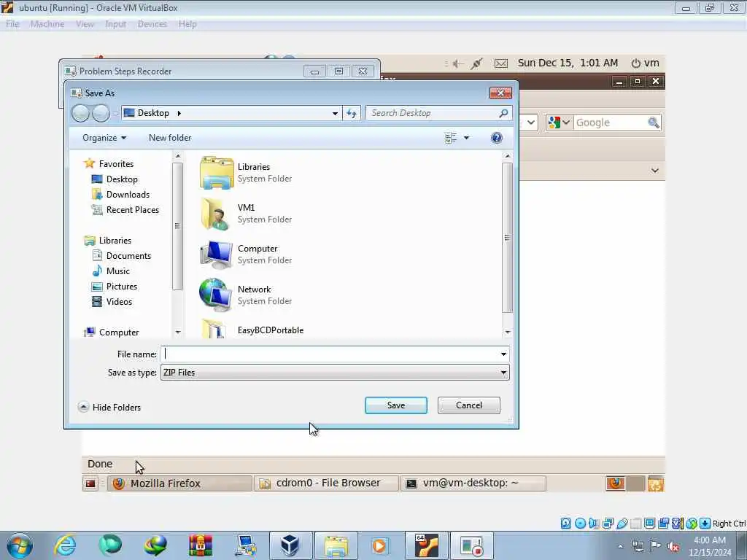This screenshot has height=560, width=747.
Task: Open Firefox search engine selector dropdown
Action: point(560,122)
